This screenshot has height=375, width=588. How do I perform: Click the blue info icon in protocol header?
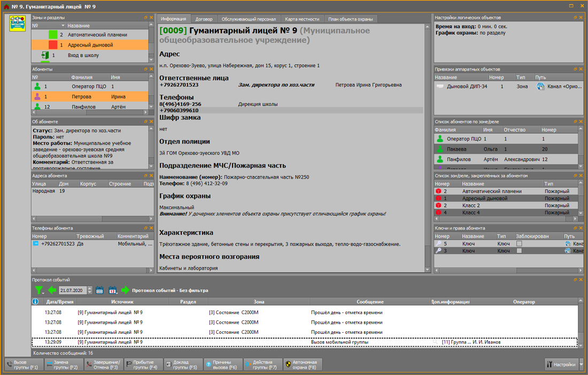coord(36,302)
